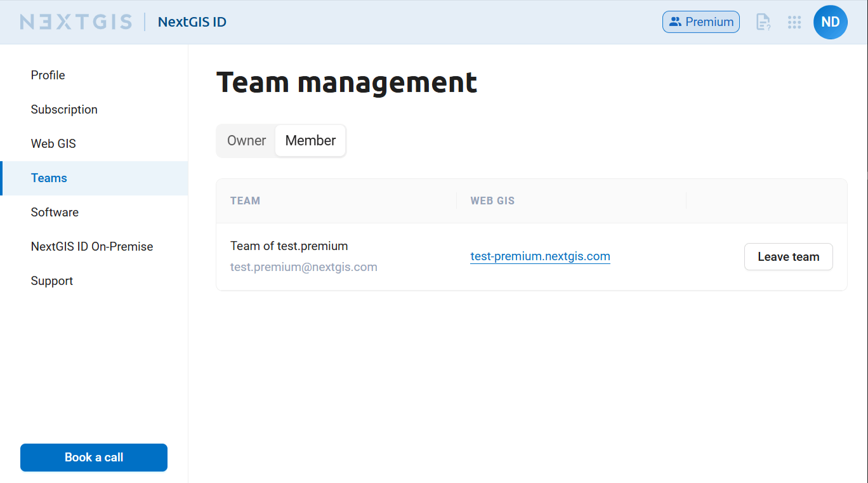Click the NextGIS logo in the header
868x483 pixels.
[76, 22]
